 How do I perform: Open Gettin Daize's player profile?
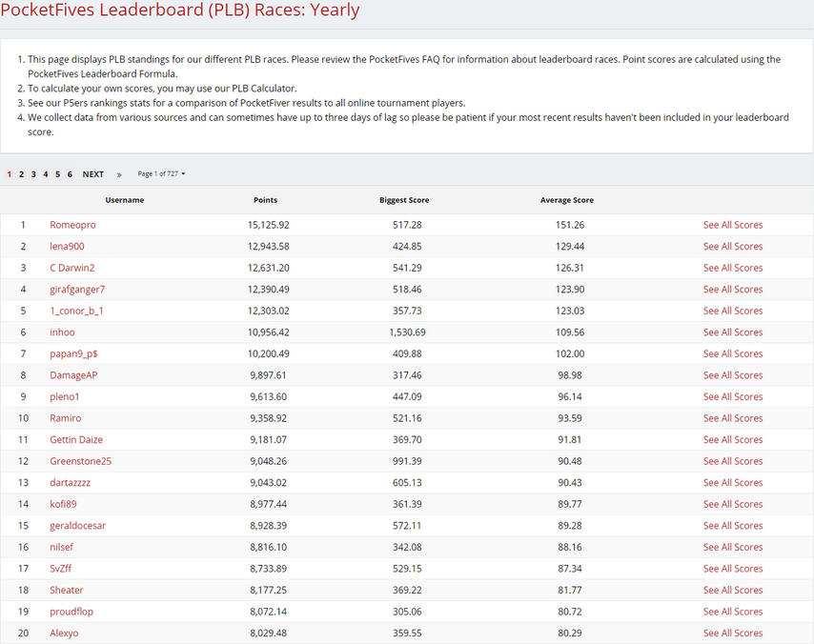pyautogui.click(x=76, y=439)
